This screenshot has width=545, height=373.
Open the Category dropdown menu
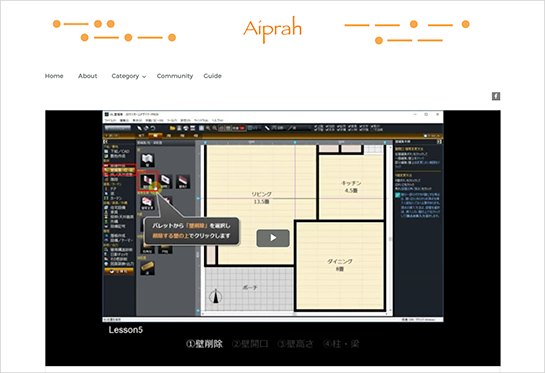[128, 76]
